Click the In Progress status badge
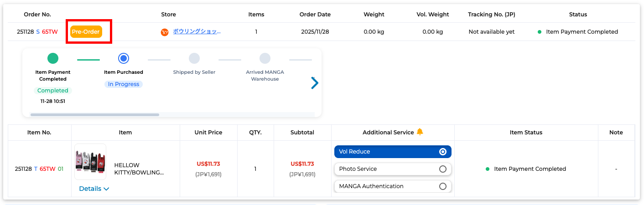 123,84
